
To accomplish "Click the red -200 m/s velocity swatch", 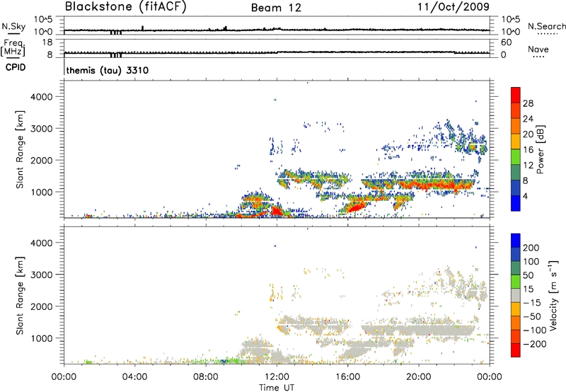I will (516, 350).
